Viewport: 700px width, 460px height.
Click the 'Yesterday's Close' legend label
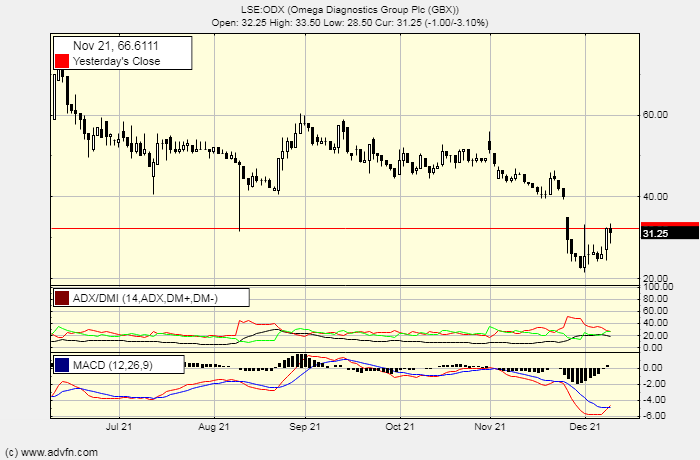point(117,61)
